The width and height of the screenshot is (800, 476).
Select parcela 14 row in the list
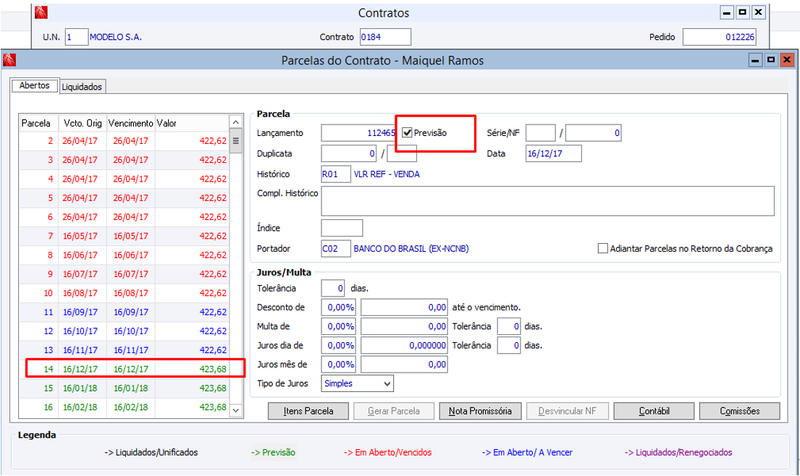(x=124, y=369)
